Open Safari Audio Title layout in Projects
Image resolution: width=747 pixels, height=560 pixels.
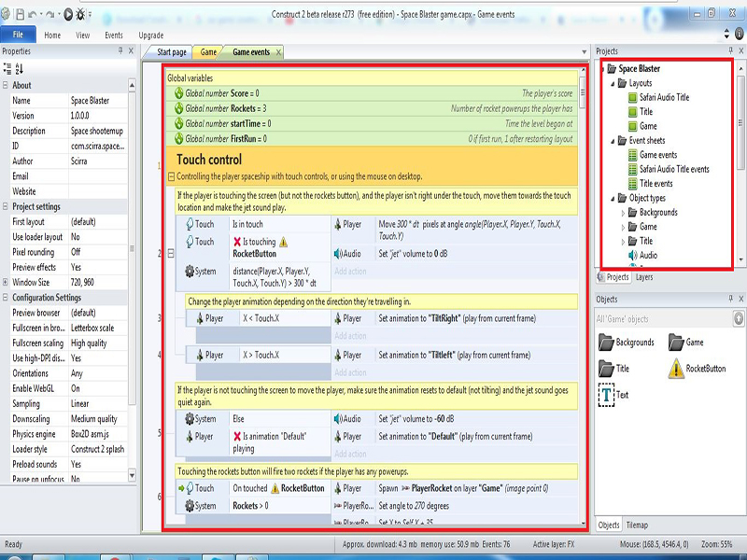point(664,97)
